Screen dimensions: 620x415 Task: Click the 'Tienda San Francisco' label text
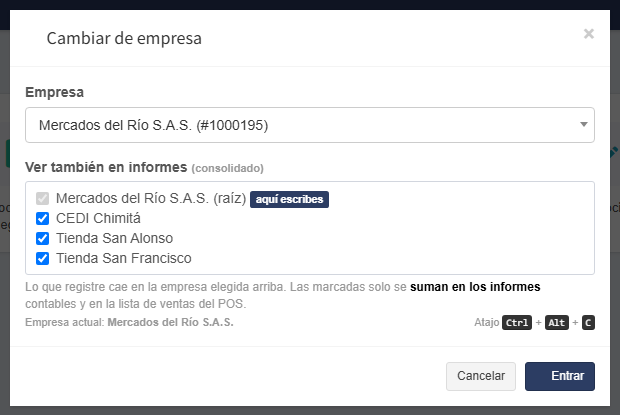[x=124, y=258]
